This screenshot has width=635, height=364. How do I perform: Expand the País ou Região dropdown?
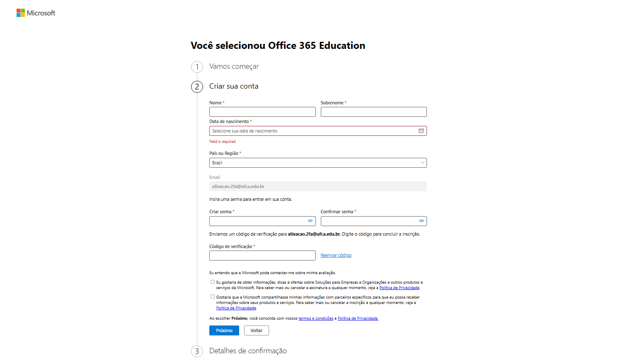(x=318, y=163)
